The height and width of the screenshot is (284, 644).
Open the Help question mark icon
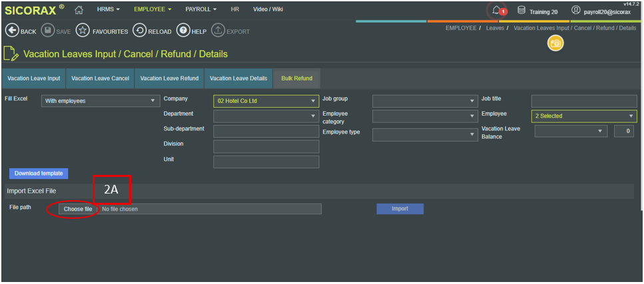[183, 31]
